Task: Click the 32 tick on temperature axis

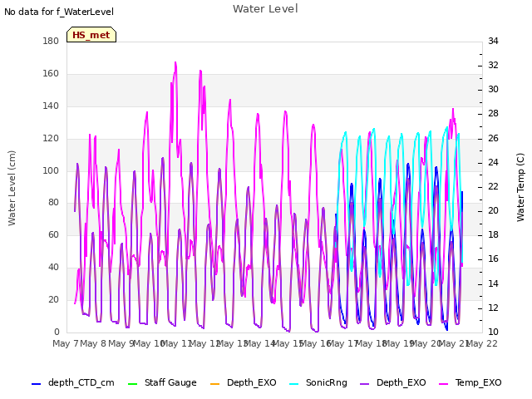Action: pos(493,65)
